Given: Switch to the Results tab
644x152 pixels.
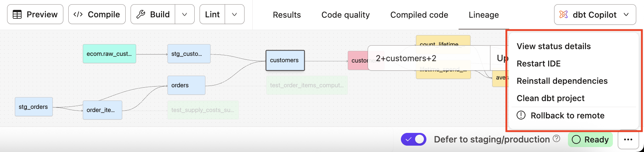Looking at the screenshot, I should (287, 15).
